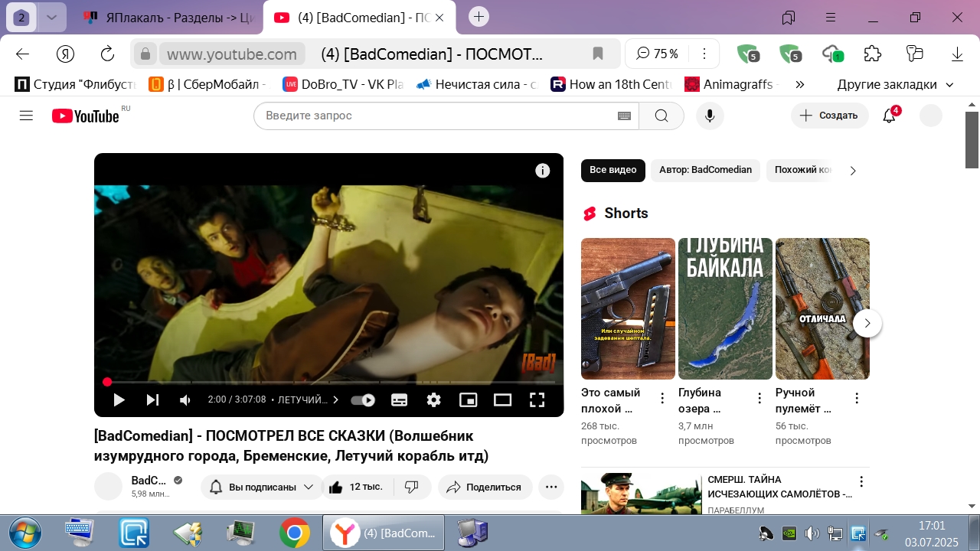Open the on-screen keyboard in search box
Viewport: 980px width, 551px height.
(x=624, y=116)
